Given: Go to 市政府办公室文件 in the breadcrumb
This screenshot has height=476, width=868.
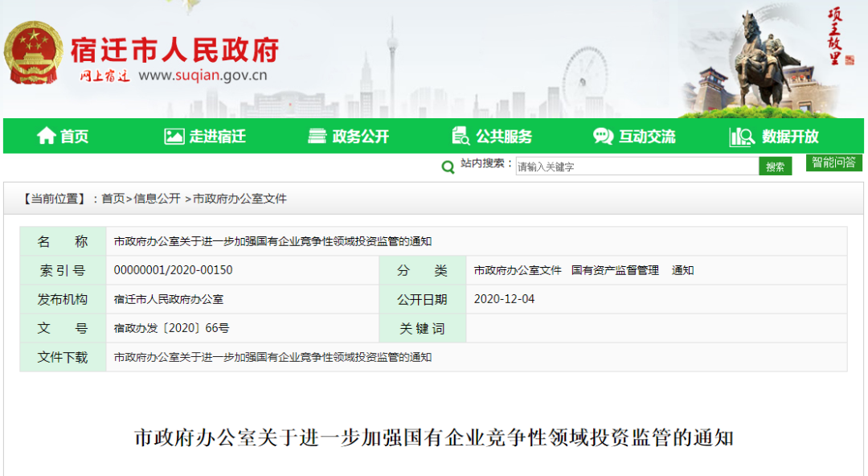Looking at the screenshot, I should (x=240, y=199).
